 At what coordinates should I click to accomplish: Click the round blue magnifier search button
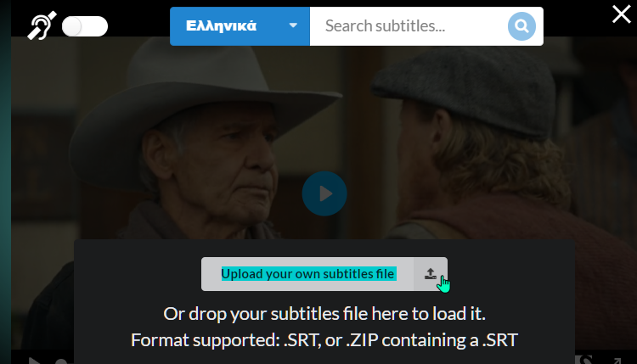521,26
